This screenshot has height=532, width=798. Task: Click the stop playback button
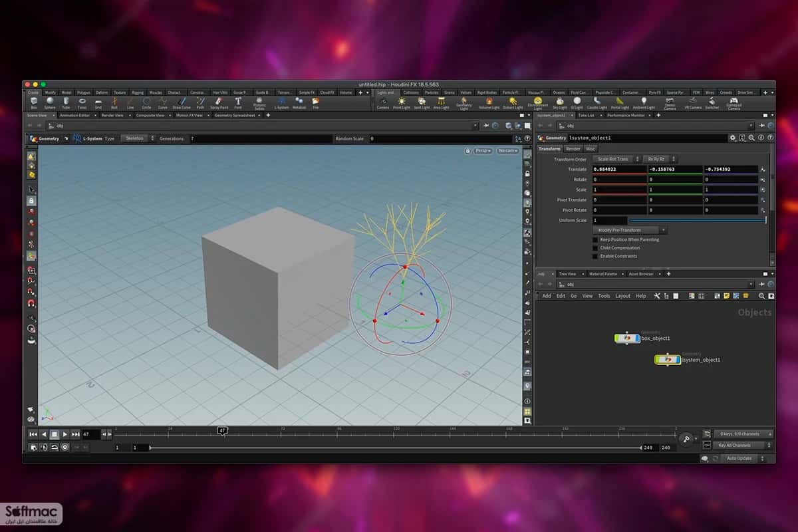(x=55, y=434)
